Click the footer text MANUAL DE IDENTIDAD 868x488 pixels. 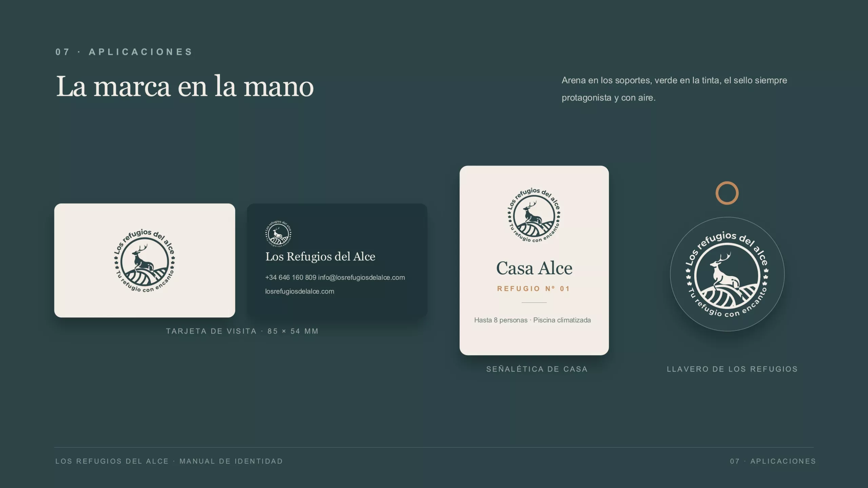(x=231, y=461)
